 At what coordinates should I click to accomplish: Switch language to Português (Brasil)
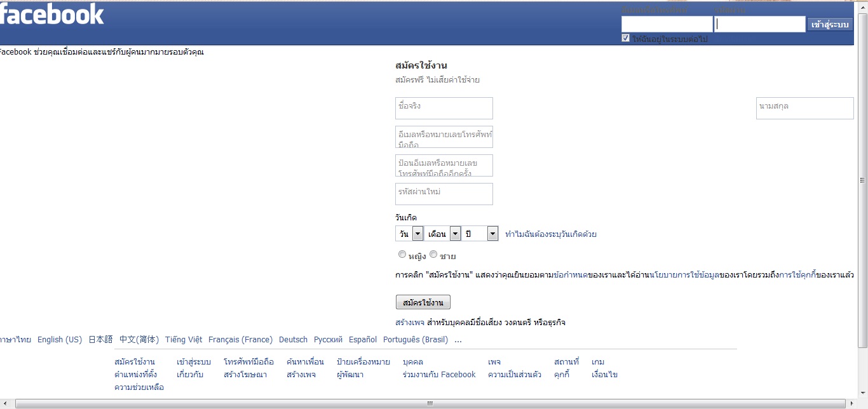point(416,340)
